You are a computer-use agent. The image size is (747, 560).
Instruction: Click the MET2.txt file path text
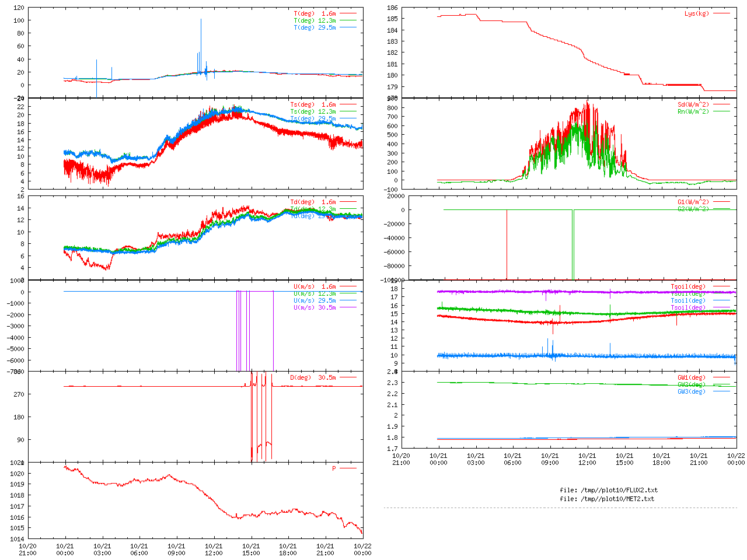[x=606, y=499]
